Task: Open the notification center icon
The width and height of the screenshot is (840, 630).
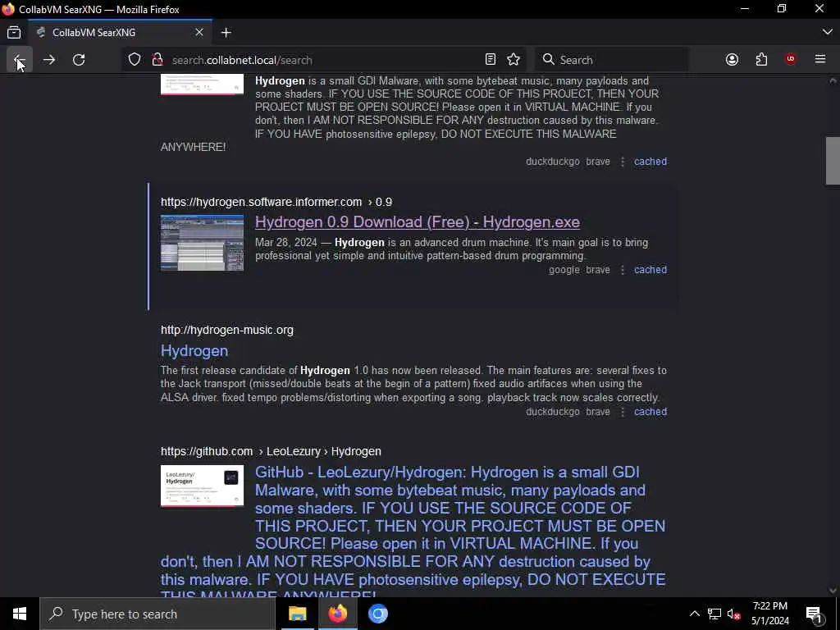Action: tap(815, 614)
